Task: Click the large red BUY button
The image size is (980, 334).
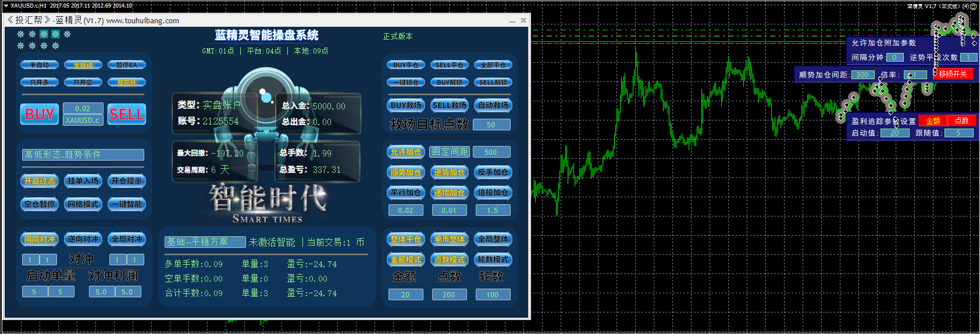Action: coord(40,114)
